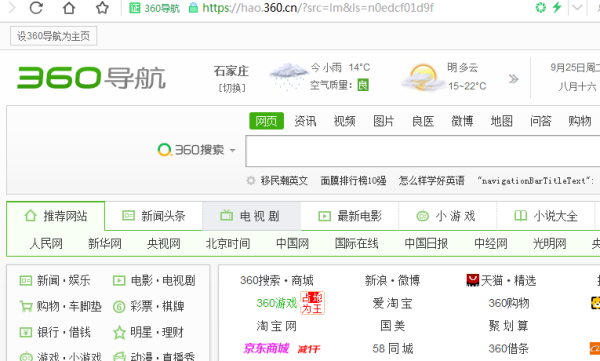Open 人民网 link
The height and width of the screenshot is (361, 600).
pos(46,243)
